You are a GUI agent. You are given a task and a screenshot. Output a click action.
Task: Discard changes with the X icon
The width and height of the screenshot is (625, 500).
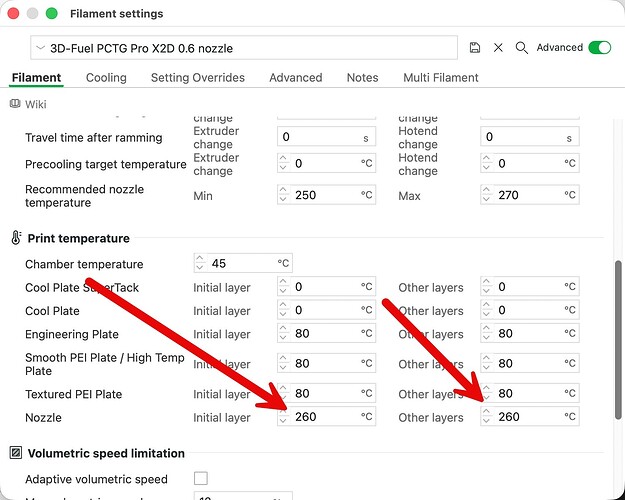point(498,47)
